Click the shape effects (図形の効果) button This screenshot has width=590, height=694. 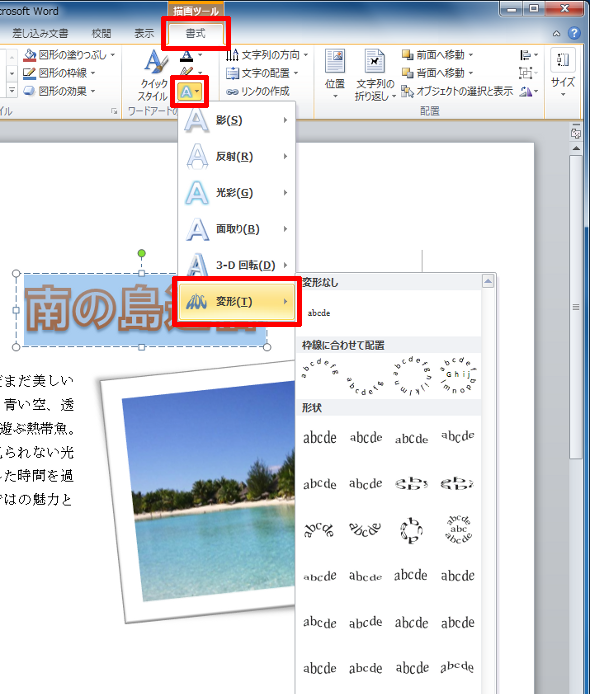tap(59, 91)
